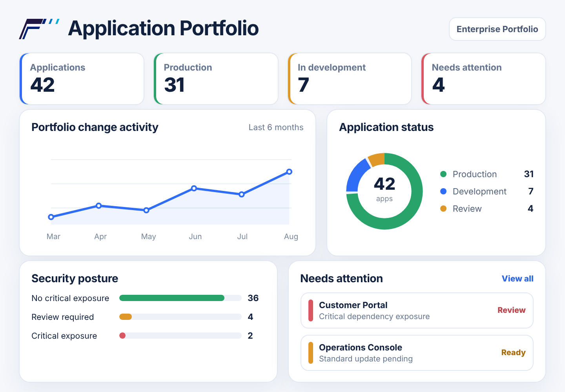Click the orange Review donut segment
The image size is (565, 392).
[377, 159]
